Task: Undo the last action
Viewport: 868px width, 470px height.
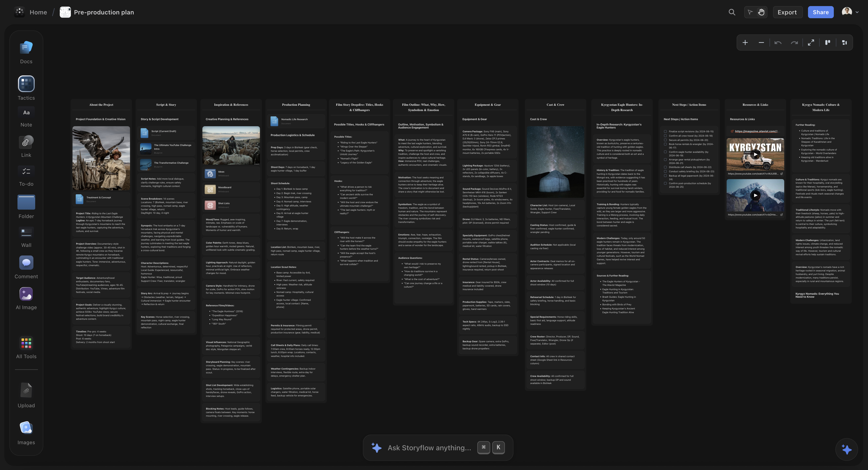Action: click(778, 42)
